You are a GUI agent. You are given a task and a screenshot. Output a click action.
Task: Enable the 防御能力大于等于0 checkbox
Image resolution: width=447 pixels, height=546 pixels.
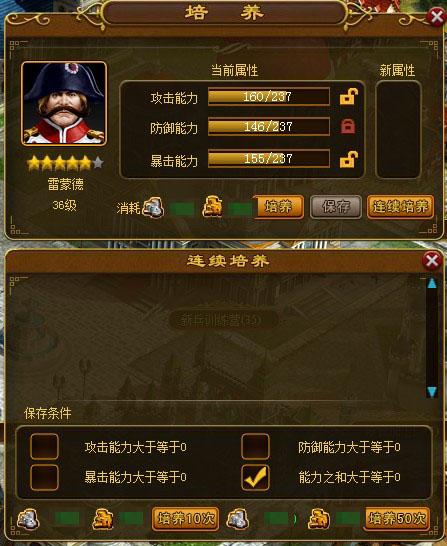click(256, 446)
